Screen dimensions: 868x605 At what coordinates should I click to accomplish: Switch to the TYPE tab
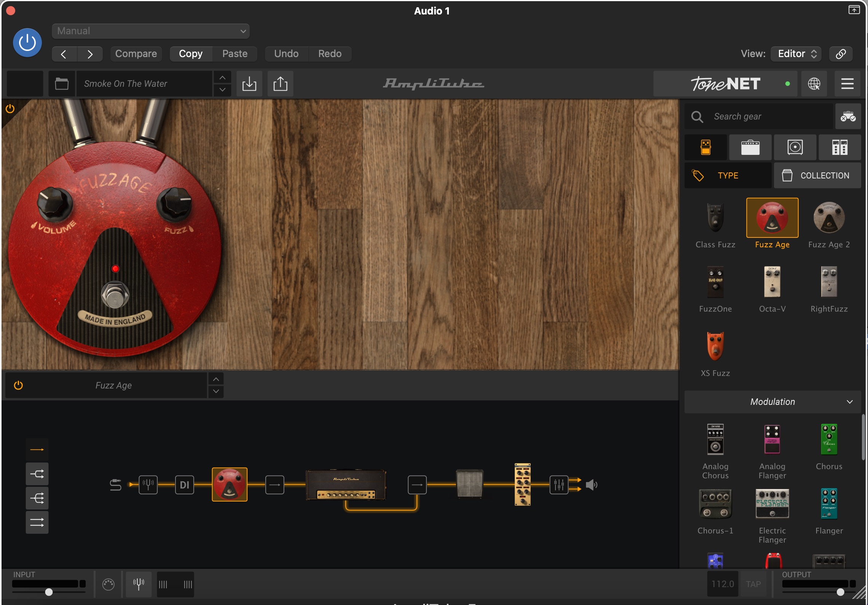pyautogui.click(x=728, y=175)
